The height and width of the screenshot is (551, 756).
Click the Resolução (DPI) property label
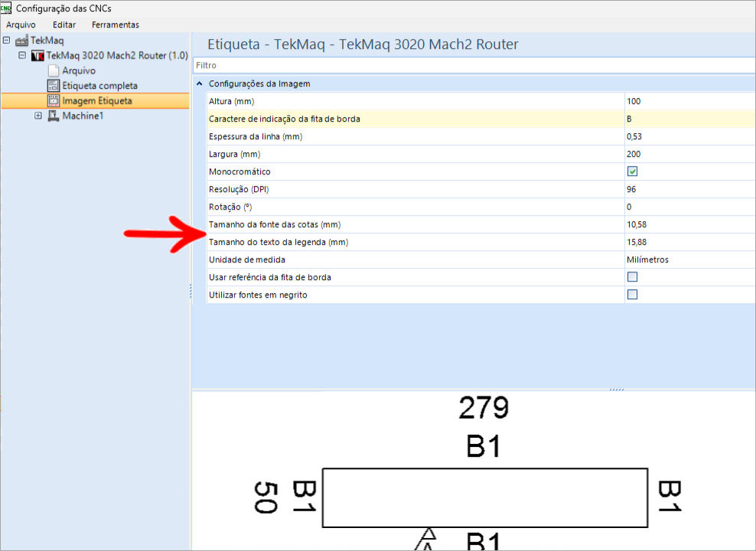239,189
